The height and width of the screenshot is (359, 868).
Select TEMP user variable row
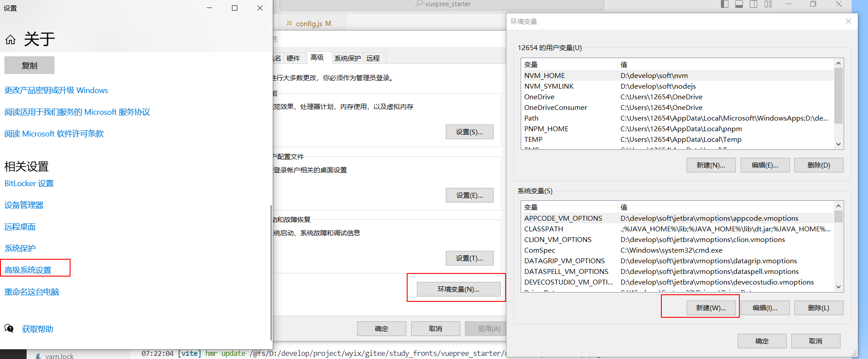click(678, 140)
